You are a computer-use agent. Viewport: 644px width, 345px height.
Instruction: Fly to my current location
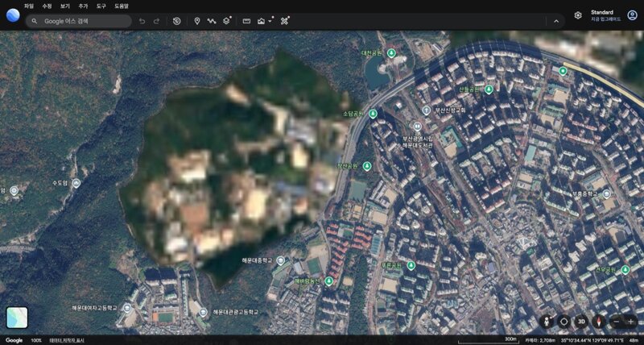564,322
